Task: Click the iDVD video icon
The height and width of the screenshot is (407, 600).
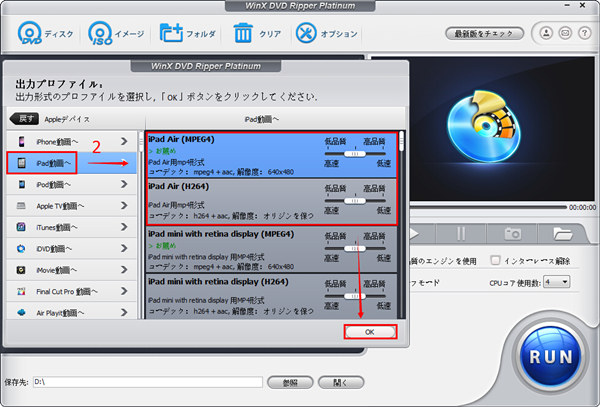Action: point(21,249)
